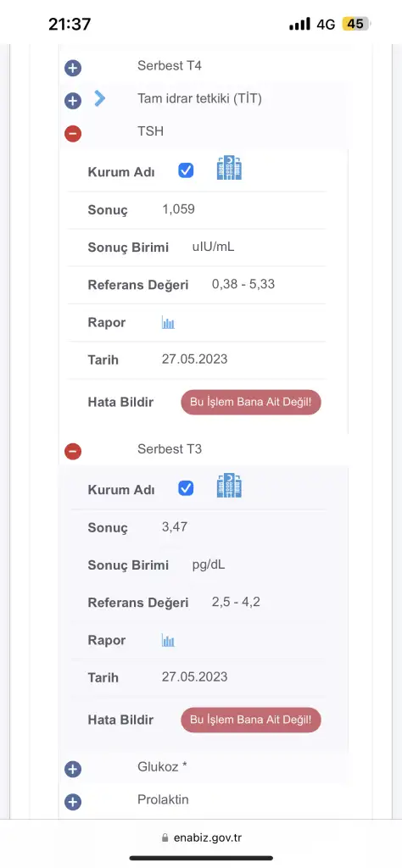Toggle Kurum Adı checkbox in TSH section
This screenshot has width=402, height=868.
(186, 170)
